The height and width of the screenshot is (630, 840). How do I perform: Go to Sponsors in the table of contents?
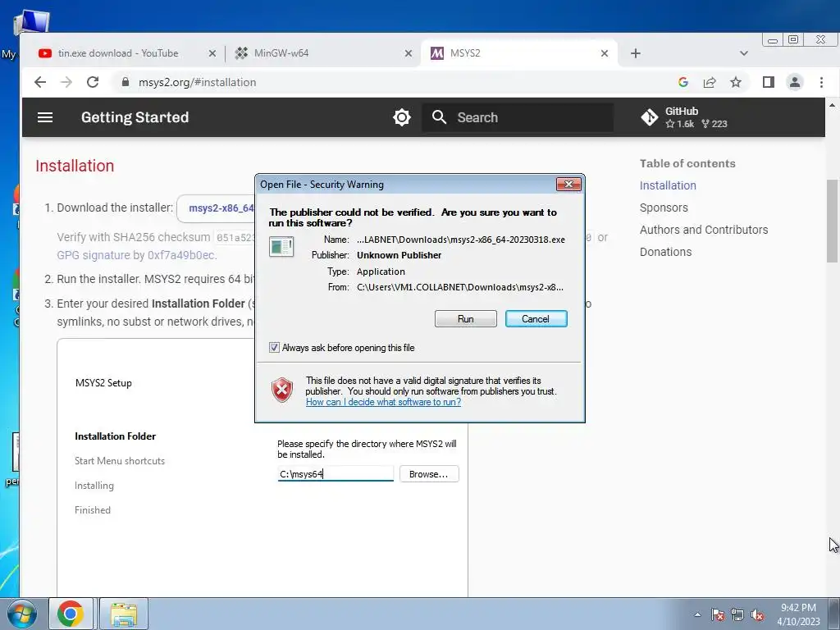click(664, 208)
